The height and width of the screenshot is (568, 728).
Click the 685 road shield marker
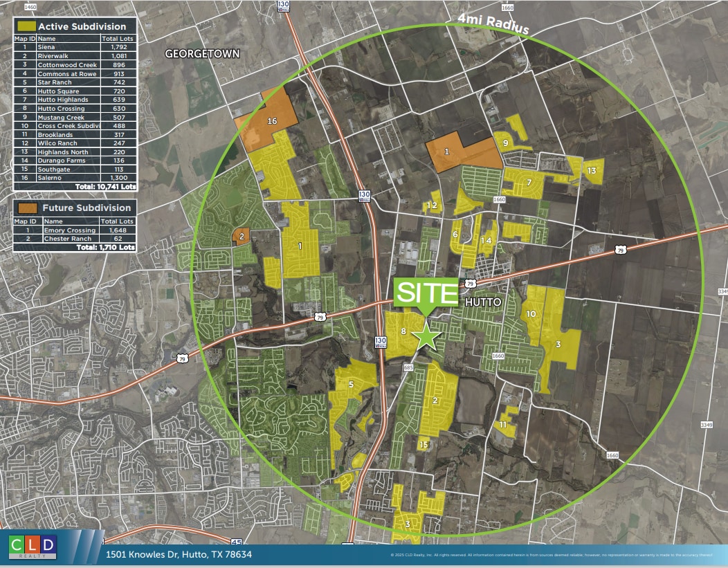coord(408,367)
